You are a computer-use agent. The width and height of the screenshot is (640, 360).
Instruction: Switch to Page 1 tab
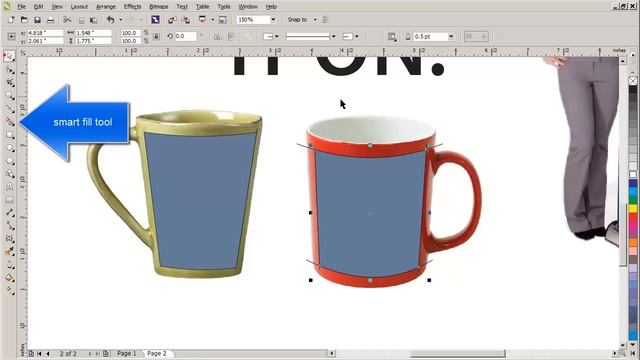(x=127, y=353)
